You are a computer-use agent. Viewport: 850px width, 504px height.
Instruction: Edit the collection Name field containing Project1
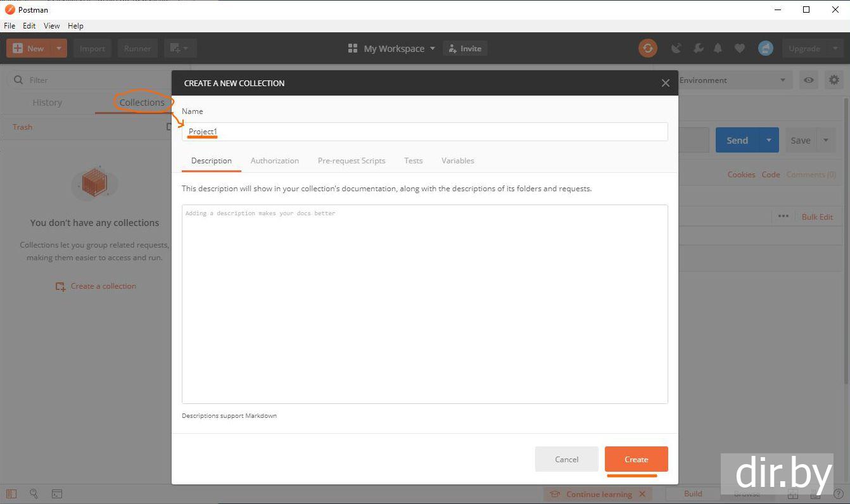pos(424,132)
